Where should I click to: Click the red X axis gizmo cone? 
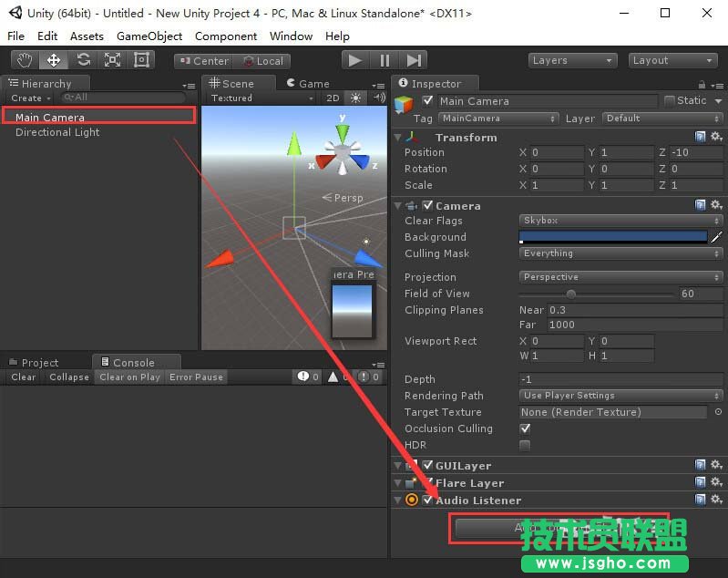pos(325,161)
